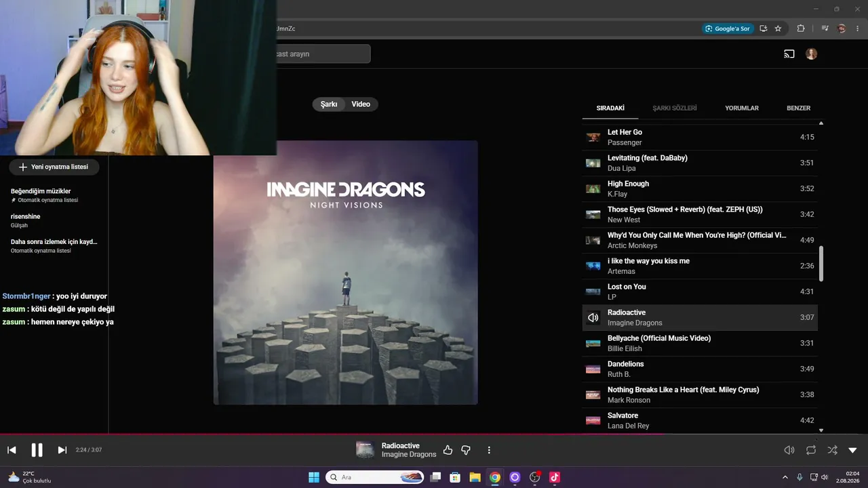Open the YouTube Music account avatar
Viewport: 868px width, 488px height.
pyautogui.click(x=812, y=54)
